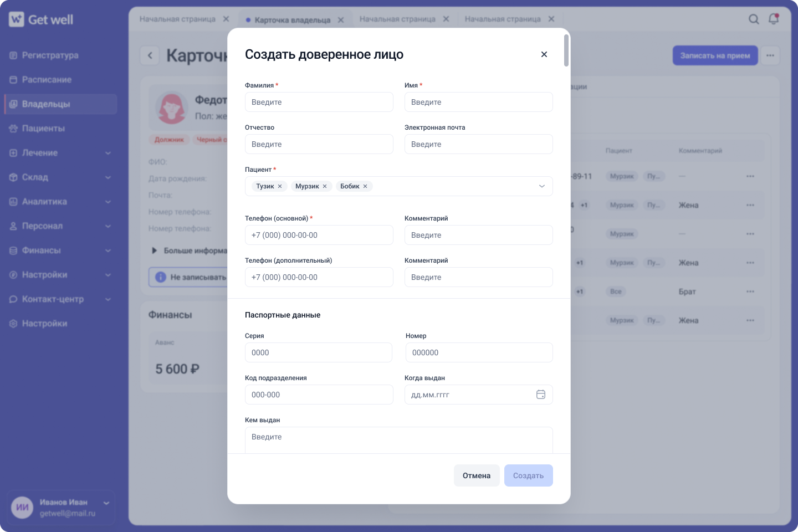The height and width of the screenshot is (532, 798).
Task: Open row actions for the Брат row
Action: [x=750, y=291]
